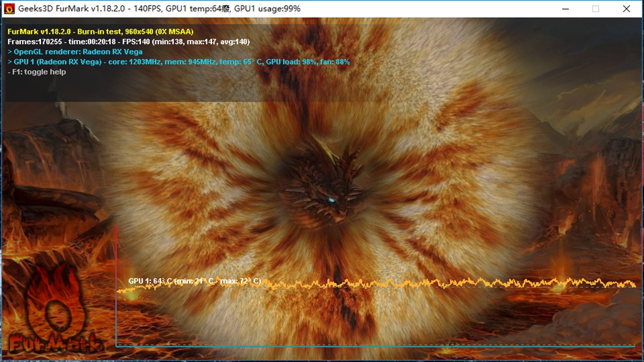Screen dimensions: 644x362
Task: Click the FurMark icon in the title bar
Action: pyautogui.click(x=9, y=9)
